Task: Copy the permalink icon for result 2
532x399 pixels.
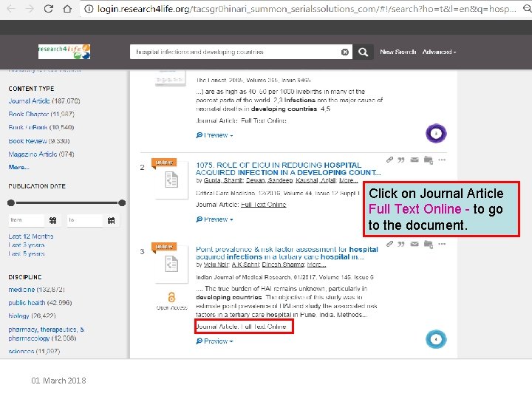Action: tap(389, 160)
